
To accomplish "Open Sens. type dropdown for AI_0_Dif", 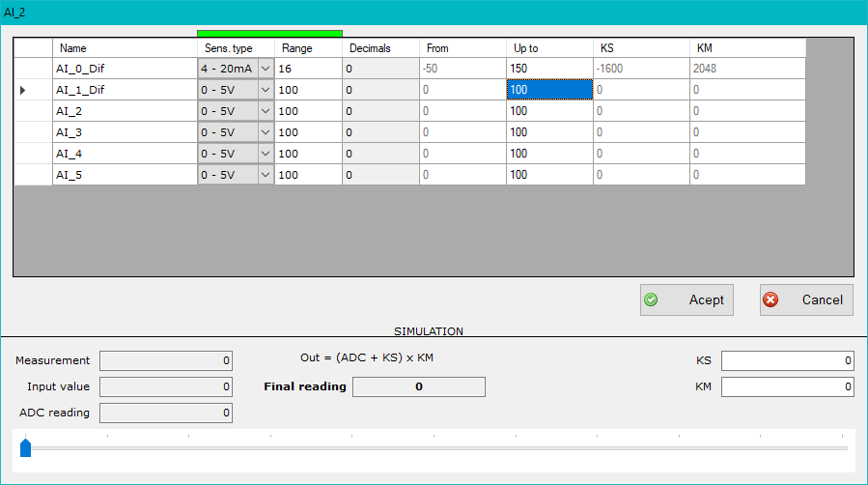I will [x=266, y=69].
